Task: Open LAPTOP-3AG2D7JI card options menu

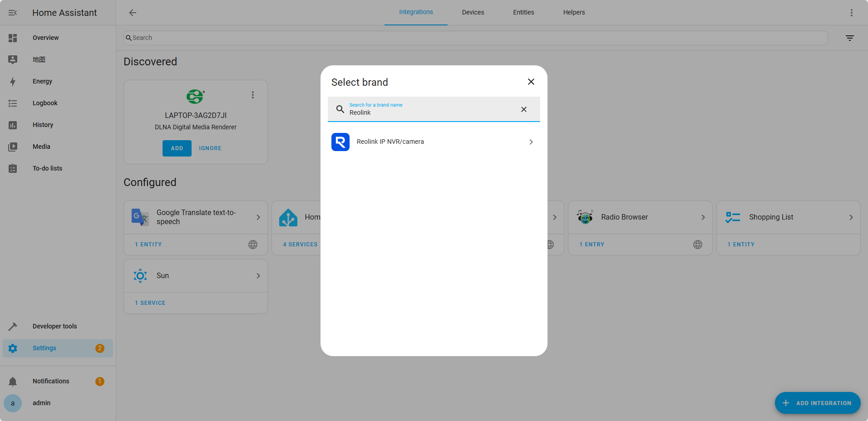Action: [x=253, y=95]
